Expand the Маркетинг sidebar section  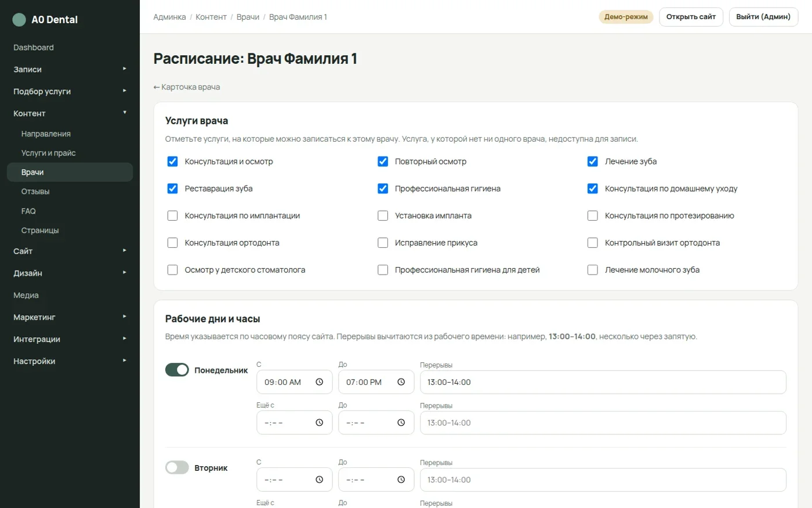(70, 317)
